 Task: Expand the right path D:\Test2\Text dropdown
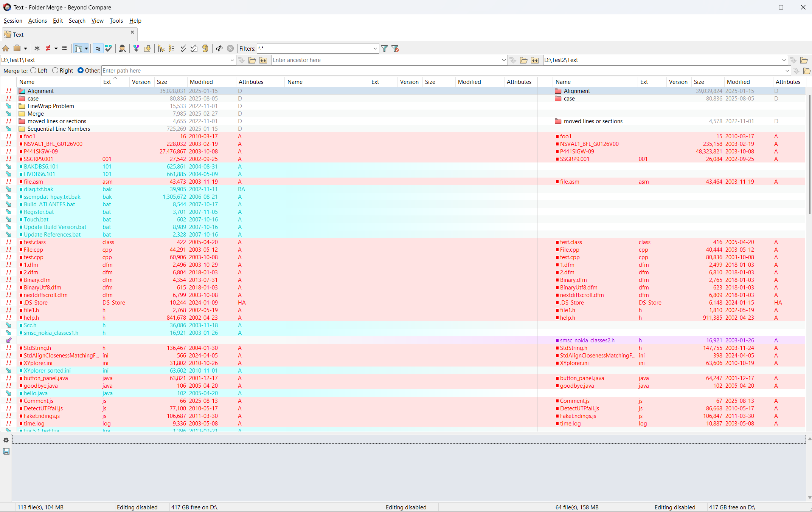point(784,60)
